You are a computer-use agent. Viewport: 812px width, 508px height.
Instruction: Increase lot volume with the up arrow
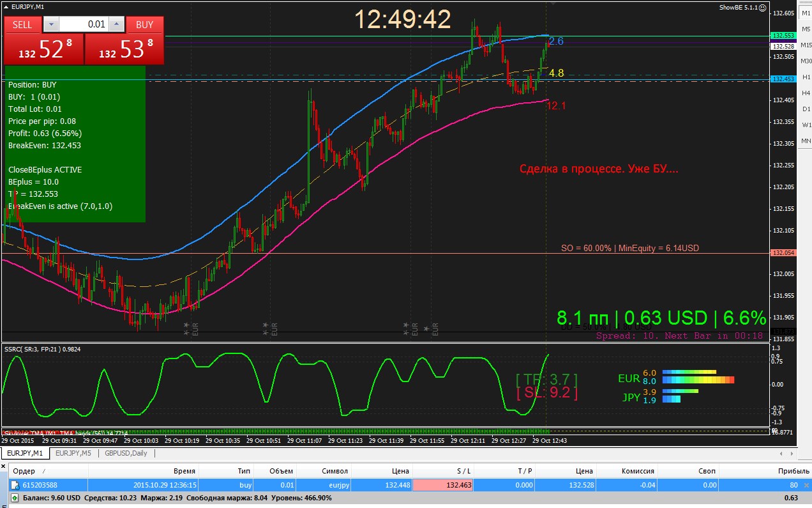click(116, 24)
